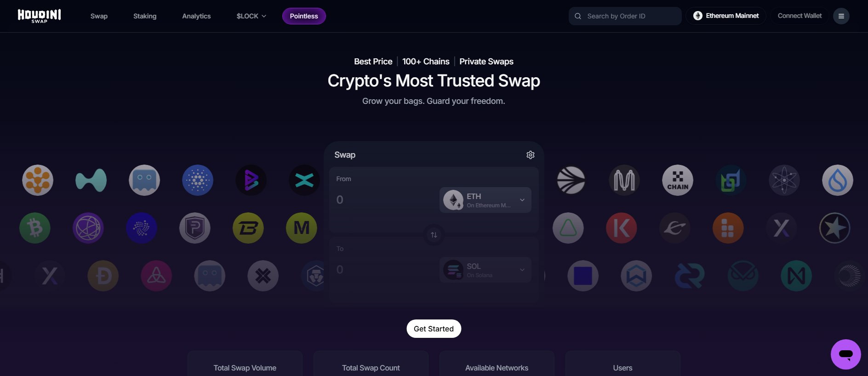Viewport: 868px width, 376px height.
Task: Click the swap direction arrows icon
Action: point(434,235)
